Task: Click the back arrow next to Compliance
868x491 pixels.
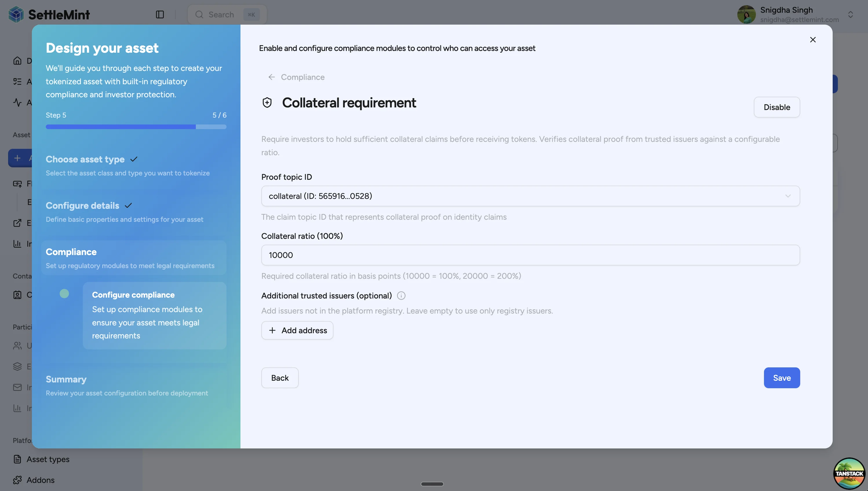Action: 272,77
